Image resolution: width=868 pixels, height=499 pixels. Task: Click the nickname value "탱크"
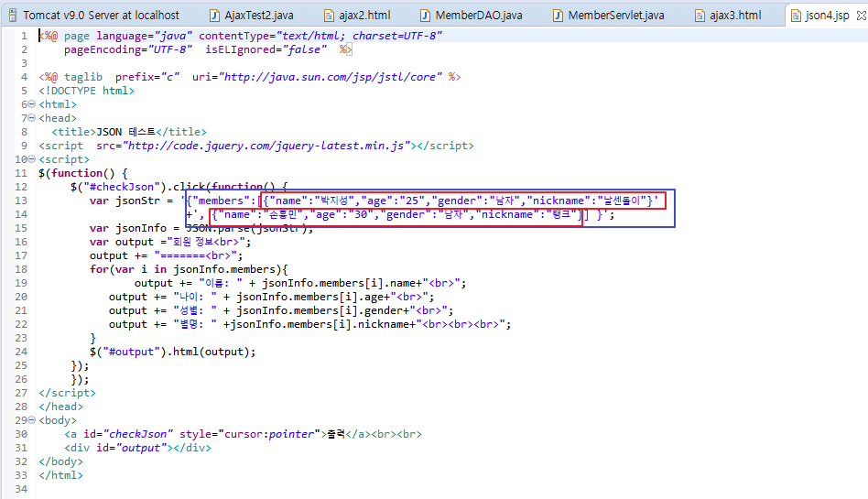click(560, 214)
